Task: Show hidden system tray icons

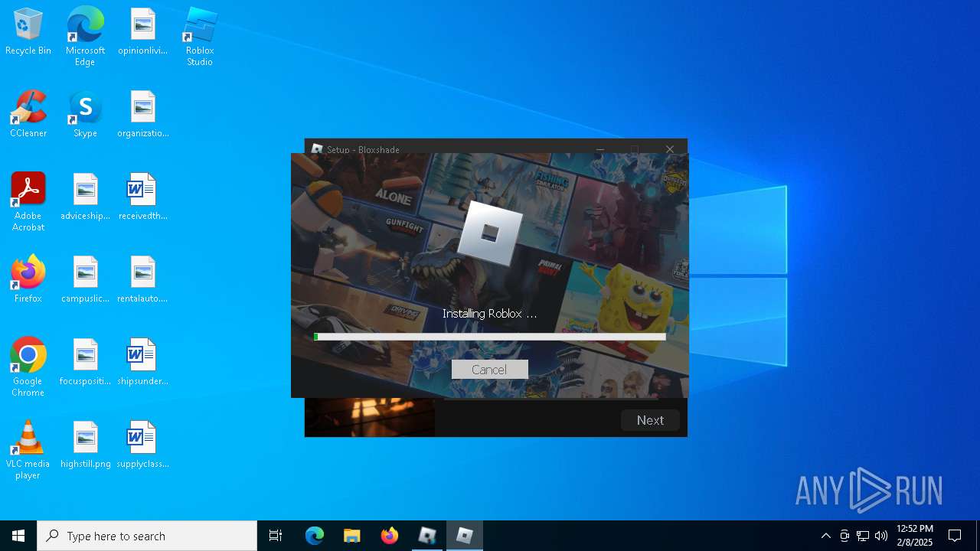Action: coord(825,536)
